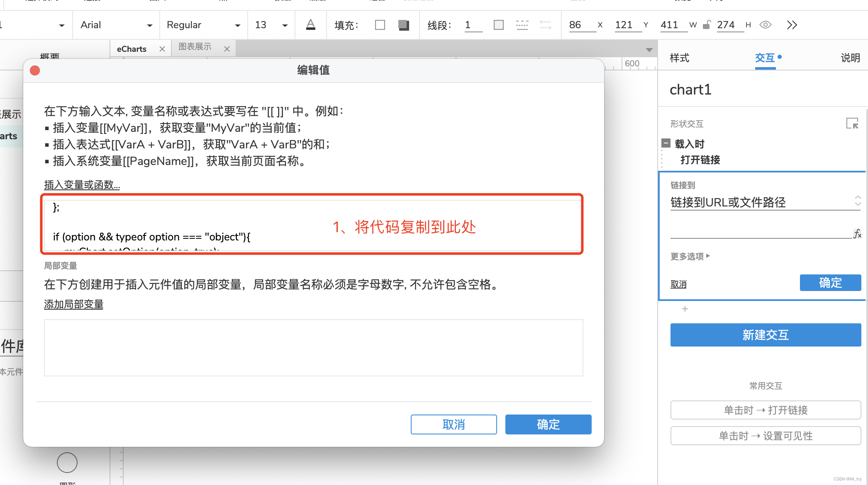The width and height of the screenshot is (868, 485).
Task: Click inside the code text area
Action: click(x=314, y=226)
